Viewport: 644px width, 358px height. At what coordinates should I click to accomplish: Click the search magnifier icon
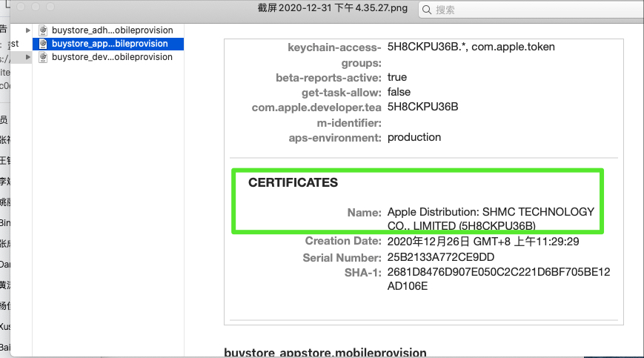click(x=427, y=10)
